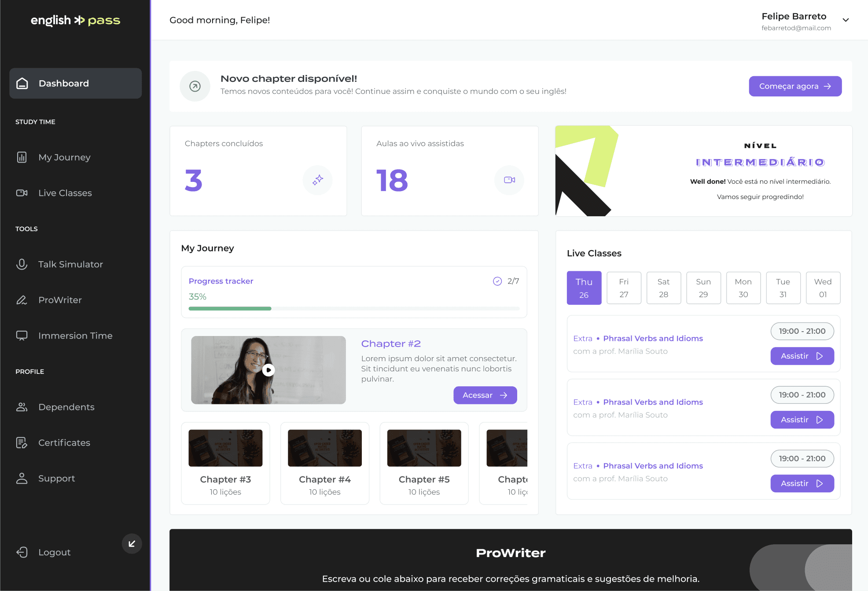The height and width of the screenshot is (591, 868).
Task: Expand the Felipe Barreto account dropdown chevron
Action: 846,20
